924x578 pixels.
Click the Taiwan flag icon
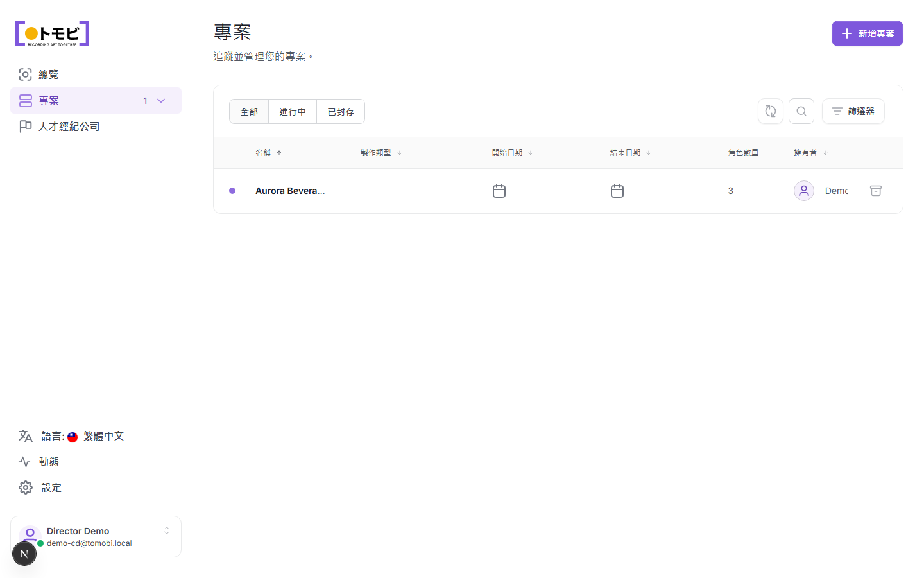(73, 437)
